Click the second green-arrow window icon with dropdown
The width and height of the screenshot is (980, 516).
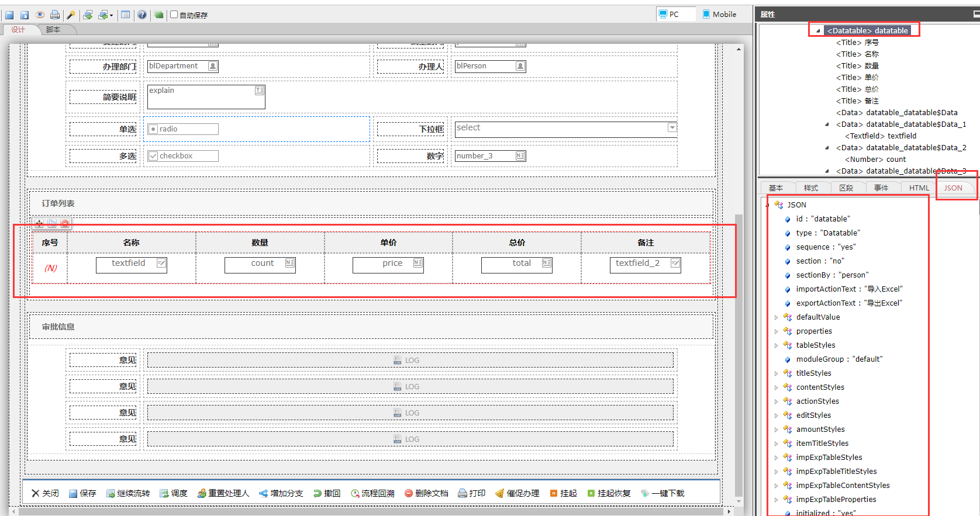(105, 15)
